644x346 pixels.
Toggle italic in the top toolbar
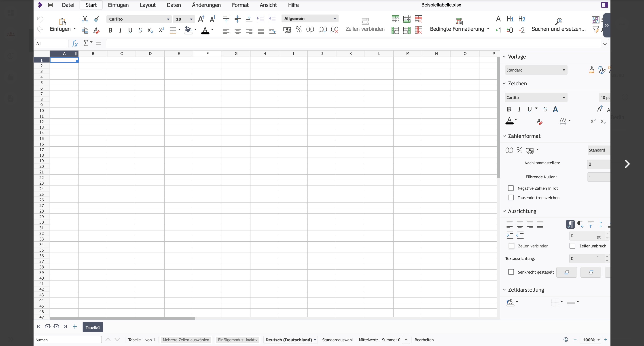120,30
